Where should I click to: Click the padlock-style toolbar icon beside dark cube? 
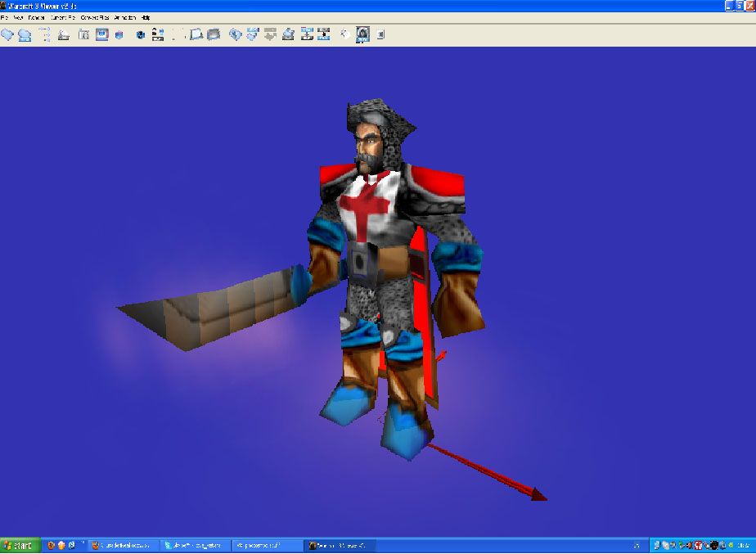coord(158,34)
